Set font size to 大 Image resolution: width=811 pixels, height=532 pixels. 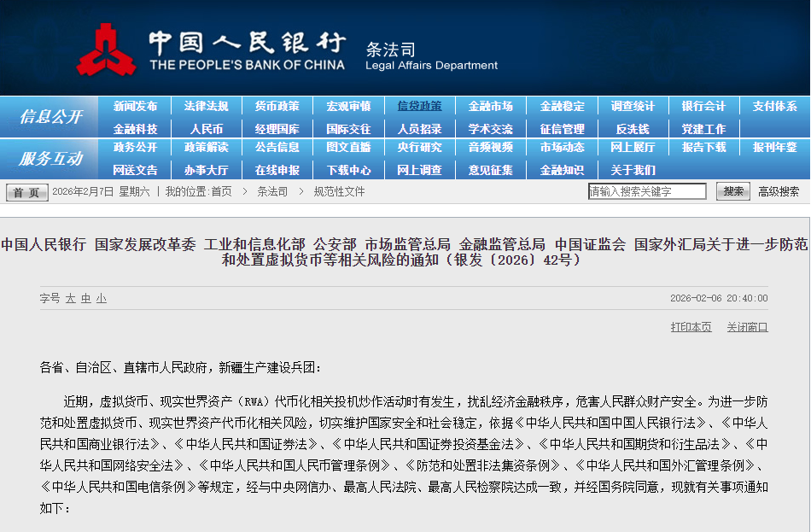70,298
